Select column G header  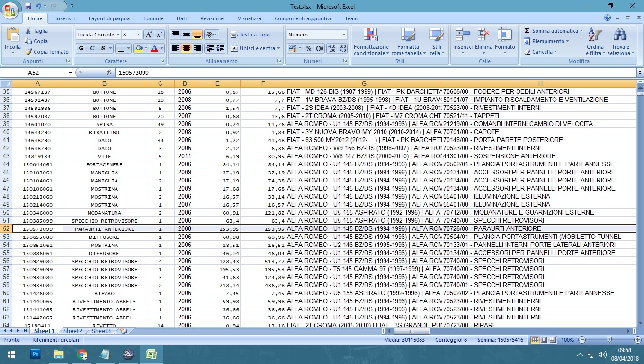point(364,83)
